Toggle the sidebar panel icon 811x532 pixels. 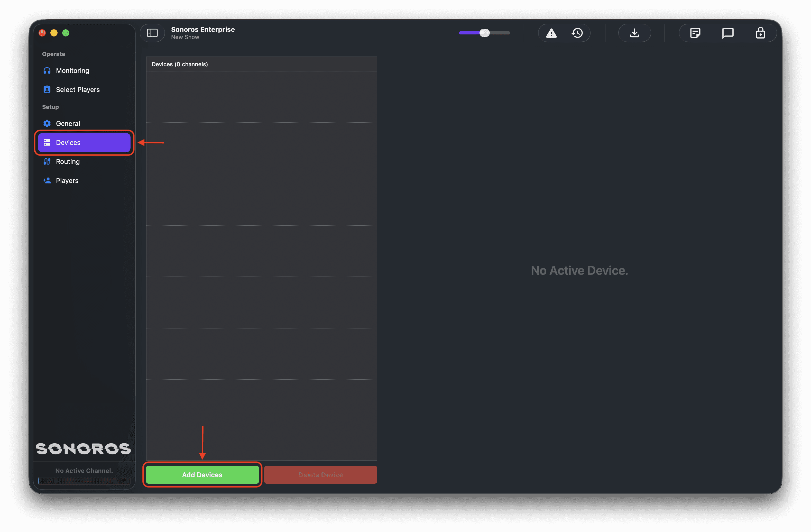(152, 33)
